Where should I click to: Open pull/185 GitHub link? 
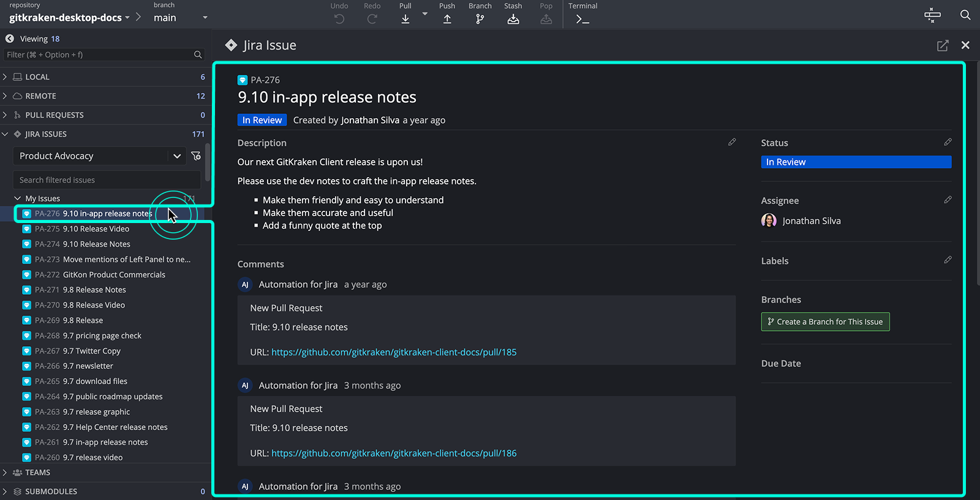tap(394, 352)
